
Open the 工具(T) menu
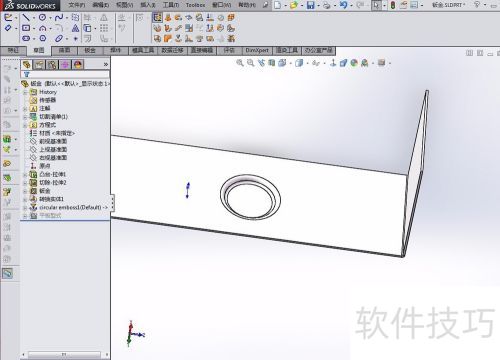(x=171, y=5)
